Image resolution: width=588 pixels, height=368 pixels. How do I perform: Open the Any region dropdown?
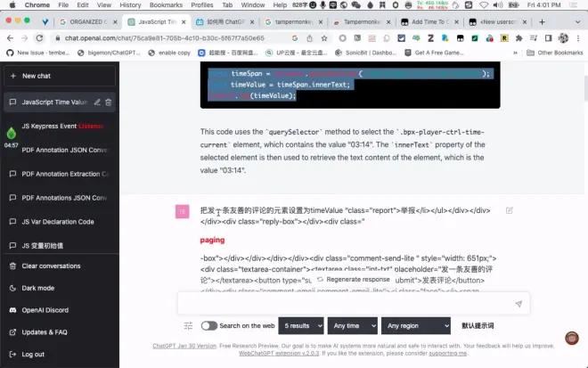416,325
